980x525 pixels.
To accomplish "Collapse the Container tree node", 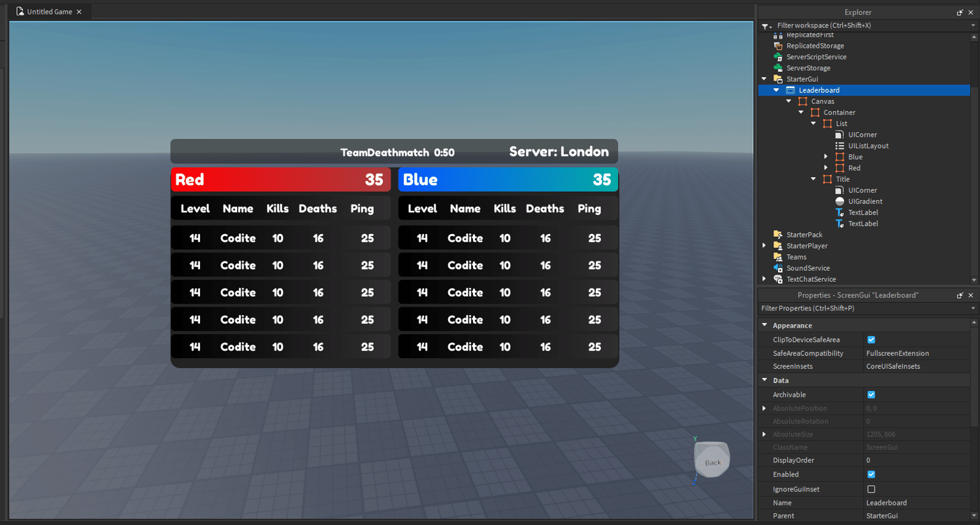I will coord(801,112).
